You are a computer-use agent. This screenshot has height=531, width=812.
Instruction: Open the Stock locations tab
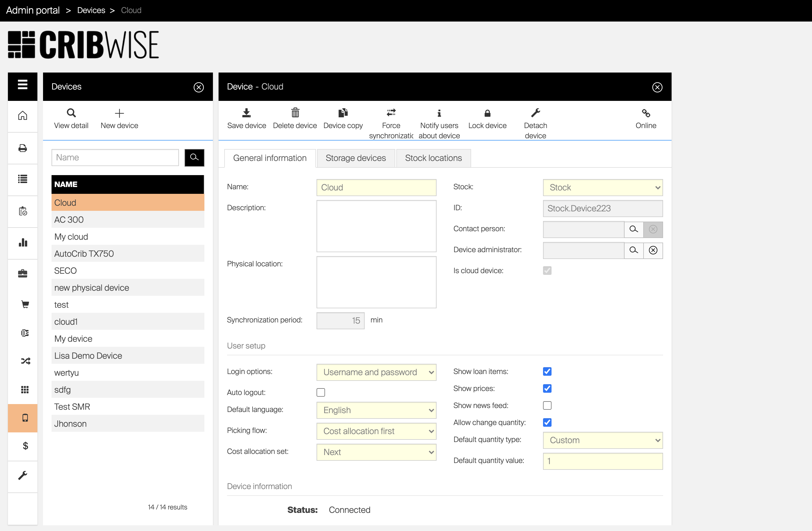pos(433,158)
